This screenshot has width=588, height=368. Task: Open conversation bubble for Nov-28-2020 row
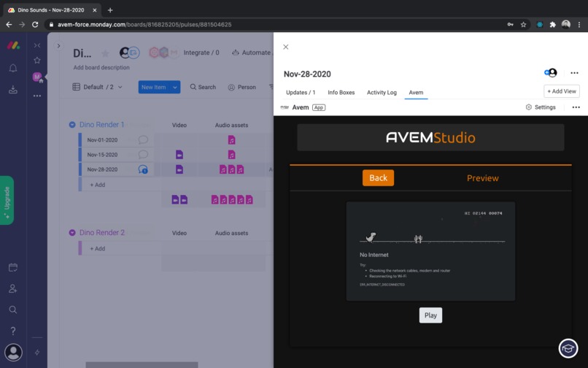coord(143,169)
